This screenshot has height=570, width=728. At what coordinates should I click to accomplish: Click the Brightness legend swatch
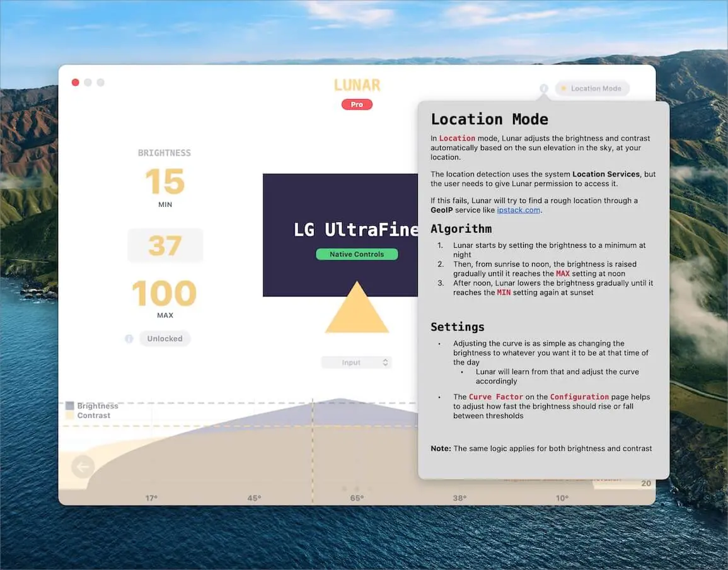(69, 405)
